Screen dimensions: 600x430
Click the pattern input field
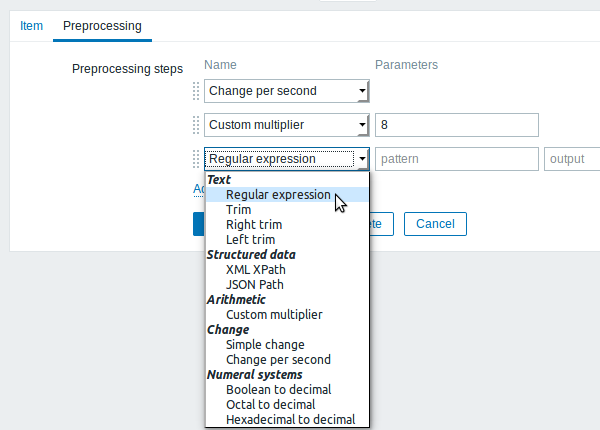[x=456, y=158]
